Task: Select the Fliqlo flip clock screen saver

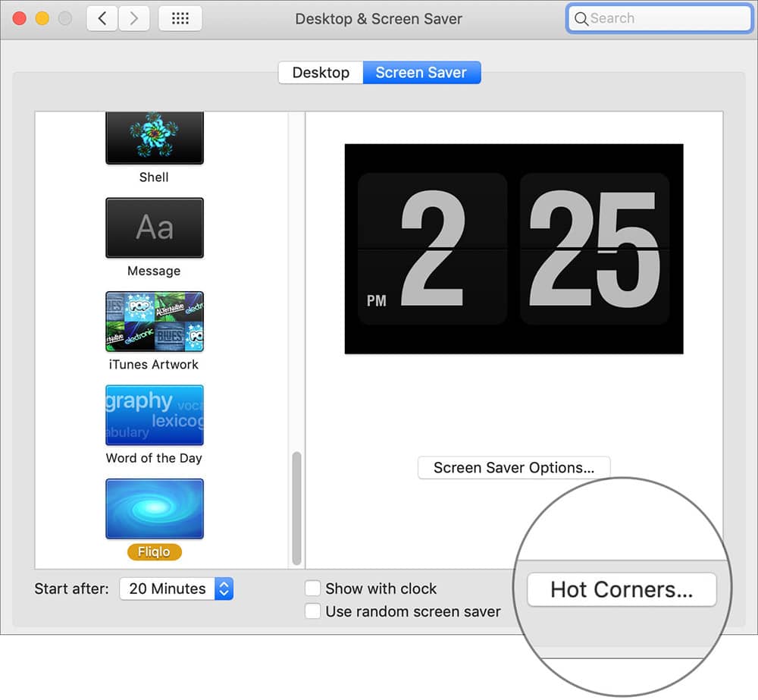Action: (x=154, y=508)
